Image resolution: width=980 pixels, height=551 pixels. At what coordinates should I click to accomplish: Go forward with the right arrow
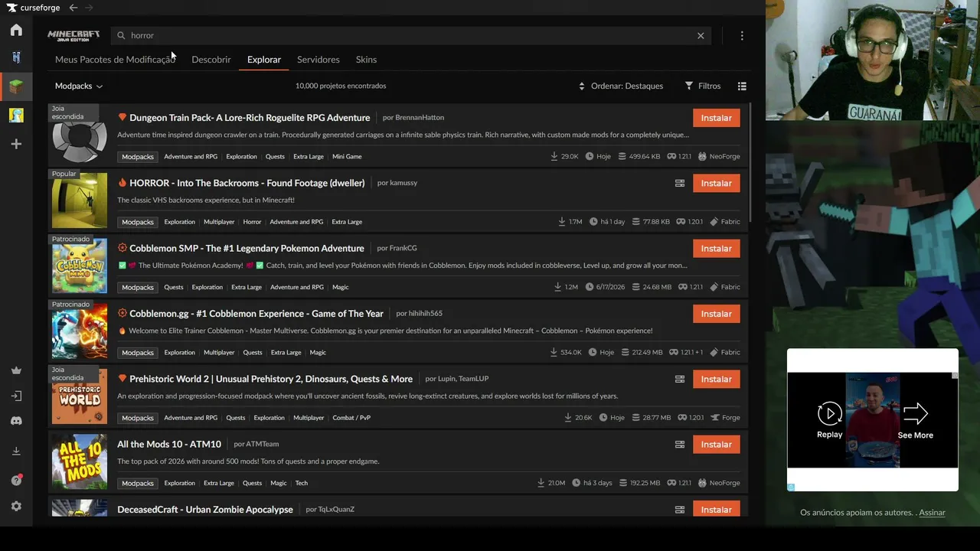click(89, 8)
